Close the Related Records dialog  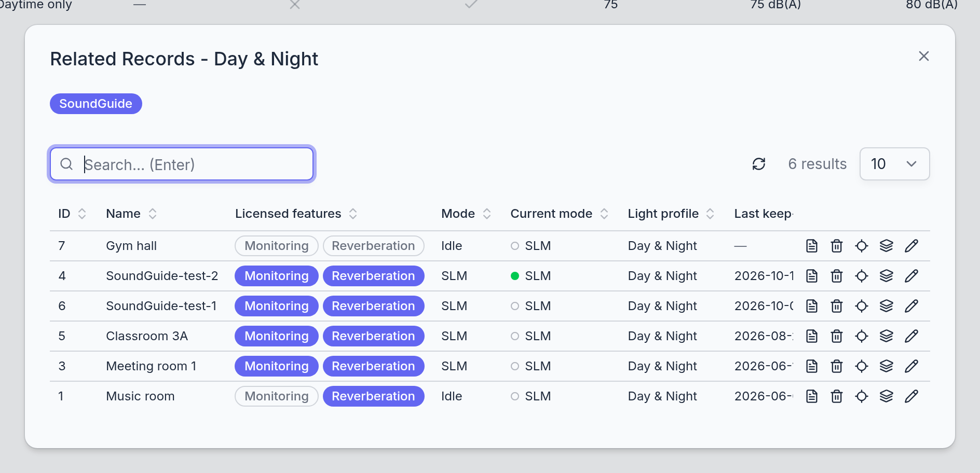[x=924, y=56]
